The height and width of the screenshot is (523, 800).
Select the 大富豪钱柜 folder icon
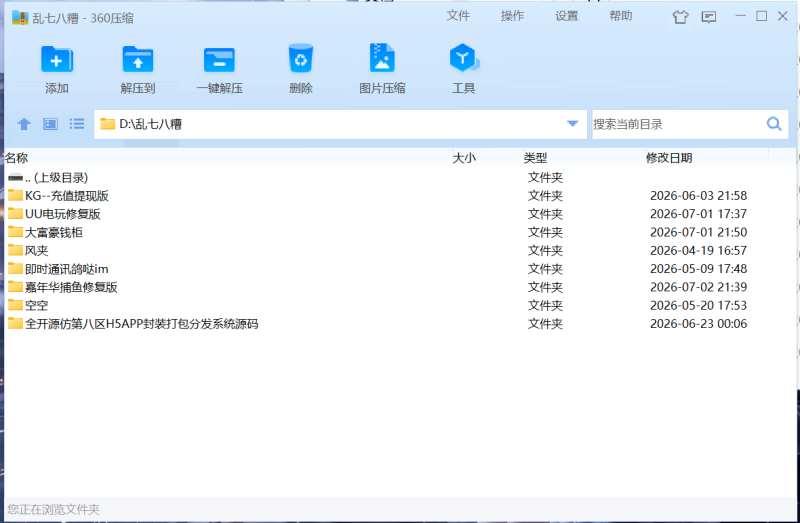click(15, 232)
